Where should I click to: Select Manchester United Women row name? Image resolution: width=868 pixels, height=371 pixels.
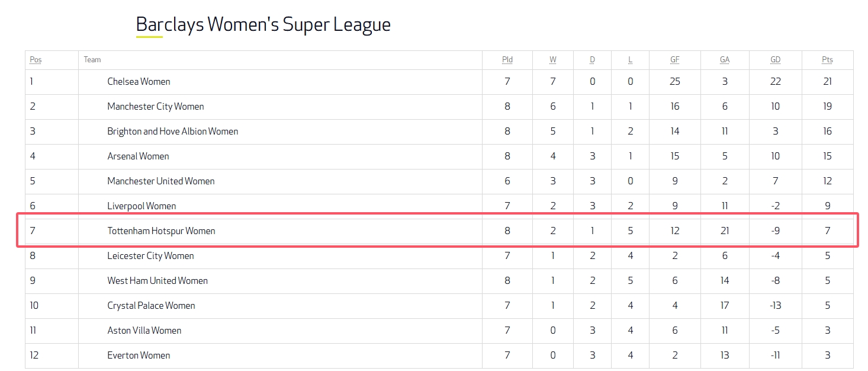pyautogui.click(x=160, y=181)
